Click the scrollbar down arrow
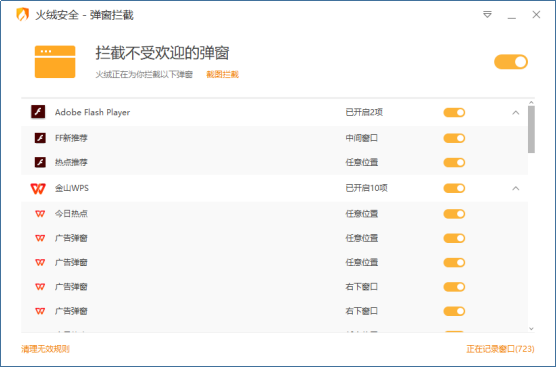This screenshot has height=368, width=557. (x=531, y=329)
